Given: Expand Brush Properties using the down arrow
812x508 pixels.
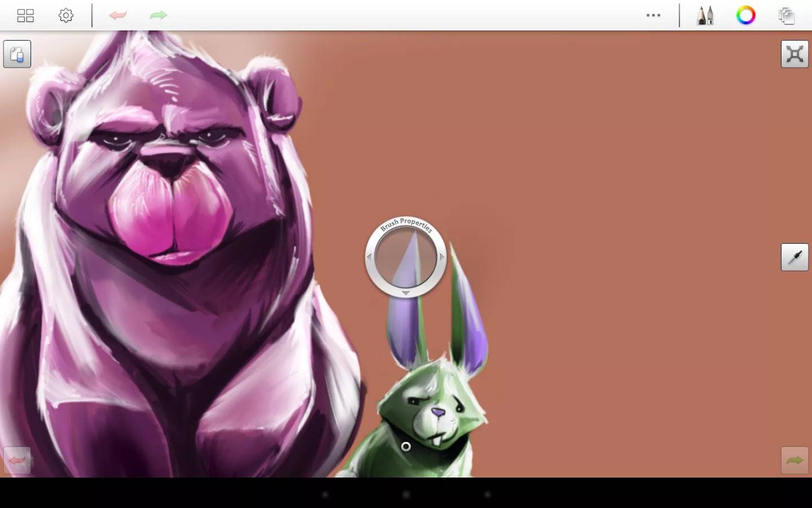Looking at the screenshot, I should click(x=405, y=294).
